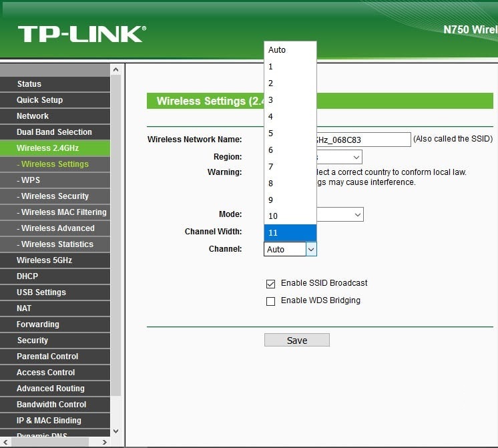Choose channel 9 in the list
Viewport: 498px width, 448px height.
click(290, 200)
